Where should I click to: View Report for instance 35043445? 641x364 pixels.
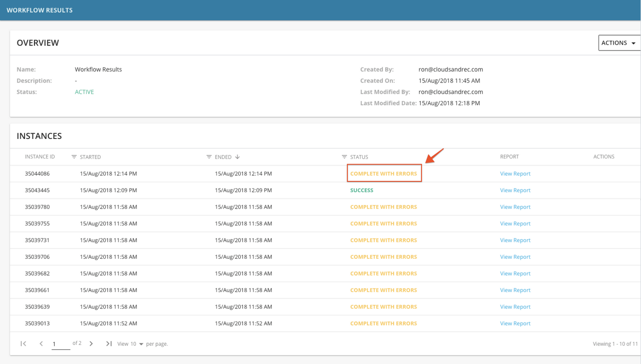pyautogui.click(x=515, y=190)
